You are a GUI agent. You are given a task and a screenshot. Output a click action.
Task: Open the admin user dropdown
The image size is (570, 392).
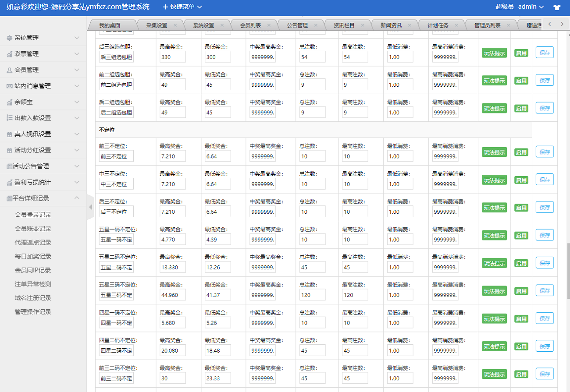[531, 7]
